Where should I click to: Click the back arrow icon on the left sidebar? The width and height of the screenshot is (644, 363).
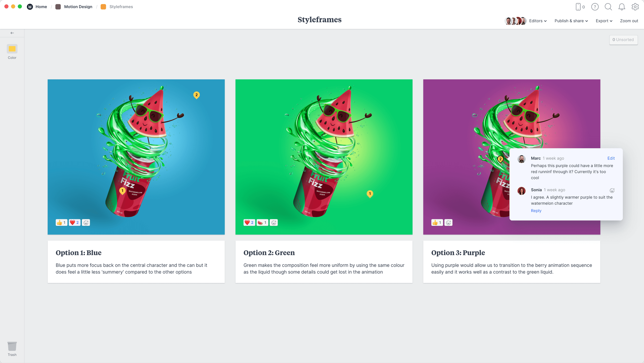12,33
